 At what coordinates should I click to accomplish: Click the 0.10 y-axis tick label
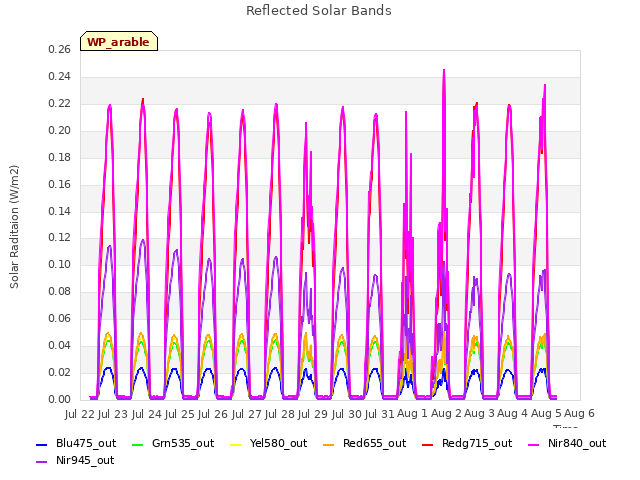coord(60,264)
